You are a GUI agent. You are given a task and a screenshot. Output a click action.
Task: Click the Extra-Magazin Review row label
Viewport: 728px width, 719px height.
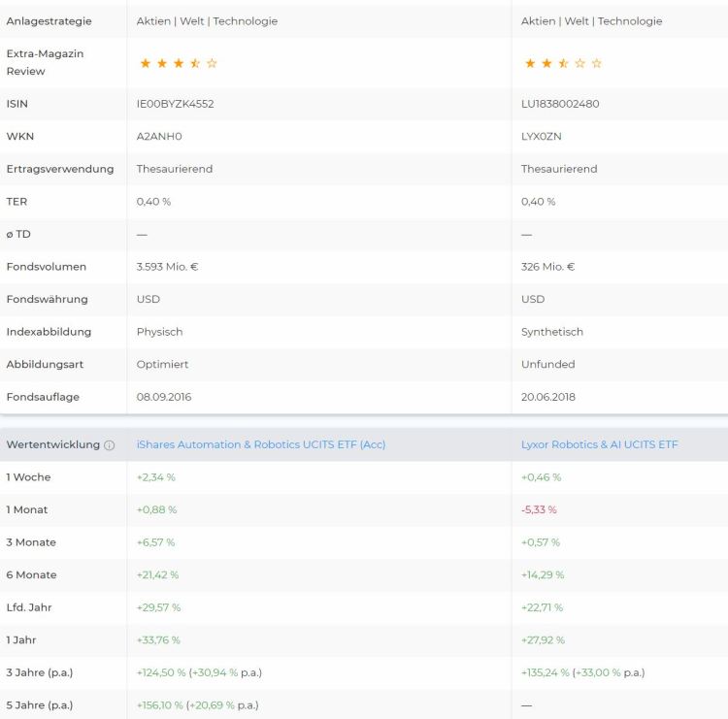coord(45,62)
